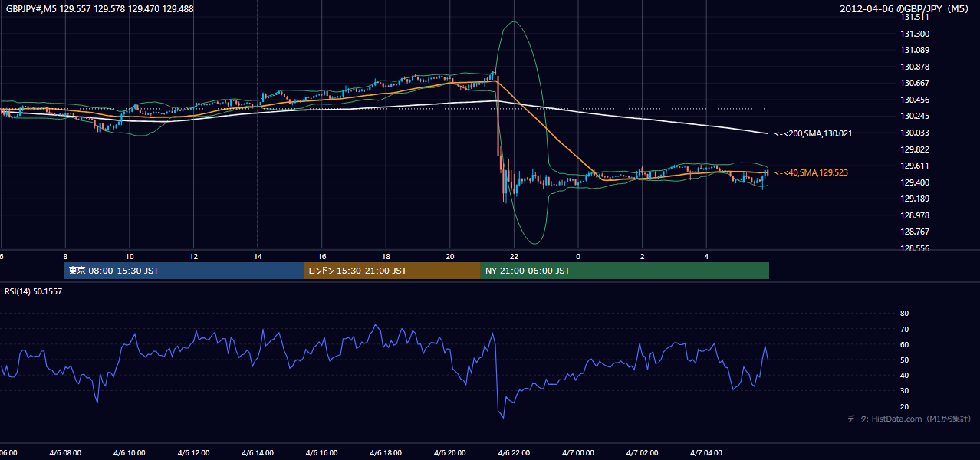Select the 40 SMA label reading 129.523

[x=811, y=173]
